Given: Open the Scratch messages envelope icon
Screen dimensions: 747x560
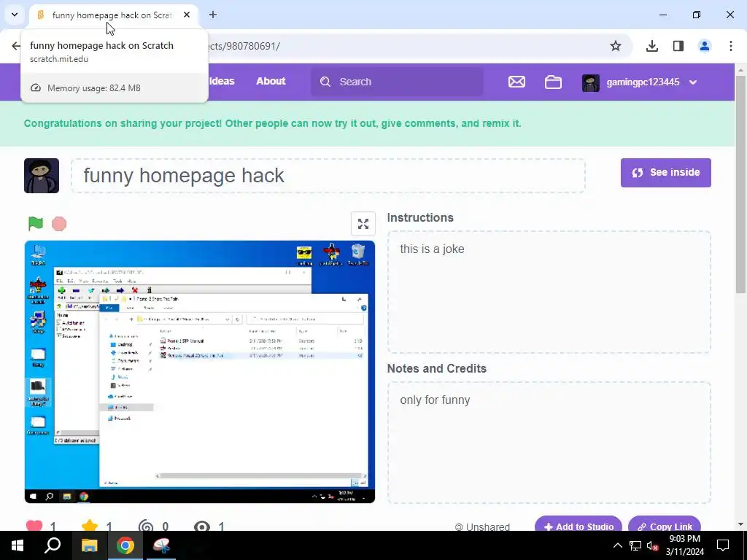Looking at the screenshot, I should [516, 82].
